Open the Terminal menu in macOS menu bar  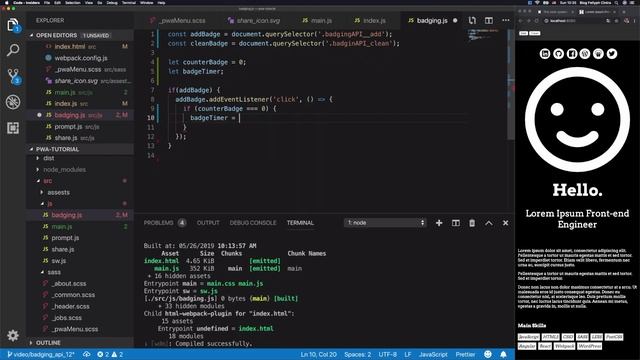click(129, 3)
